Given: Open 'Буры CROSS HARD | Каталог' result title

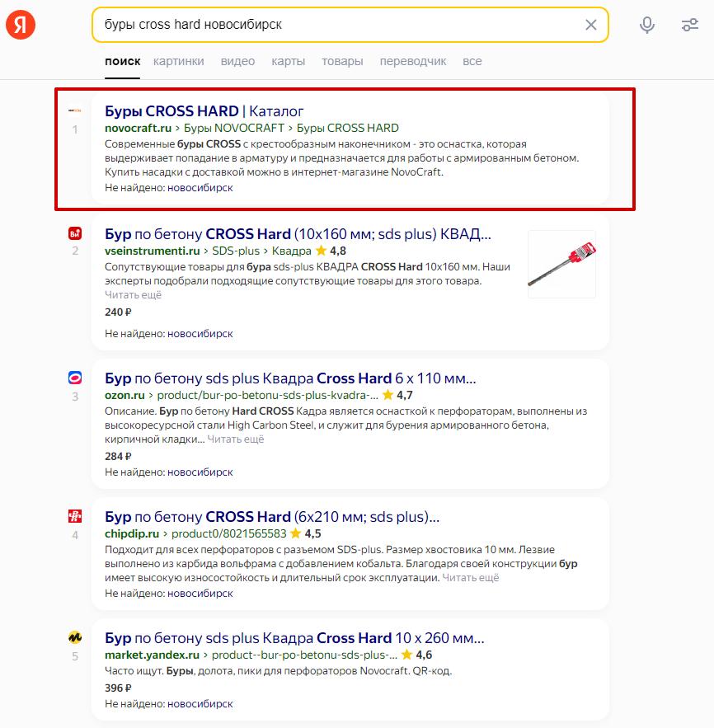Looking at the screenshot, I should (204, 111).
